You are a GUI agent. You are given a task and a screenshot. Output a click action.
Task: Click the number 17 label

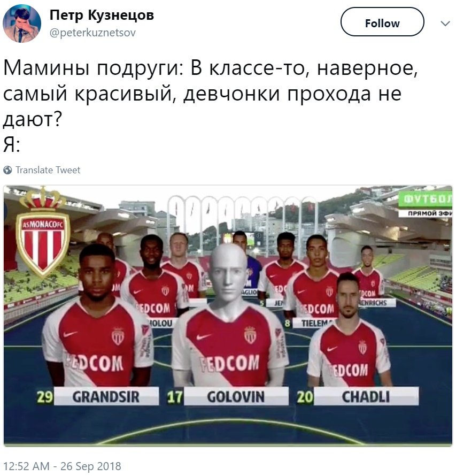click(175, 397)
